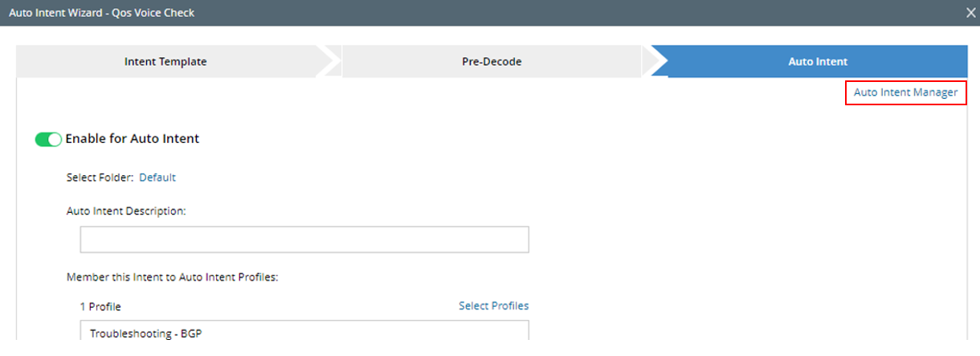Screen dimensions: 980x356
Task: Click the arrow between Intent Template and Pre-Decode
Action: pos(329,62)
